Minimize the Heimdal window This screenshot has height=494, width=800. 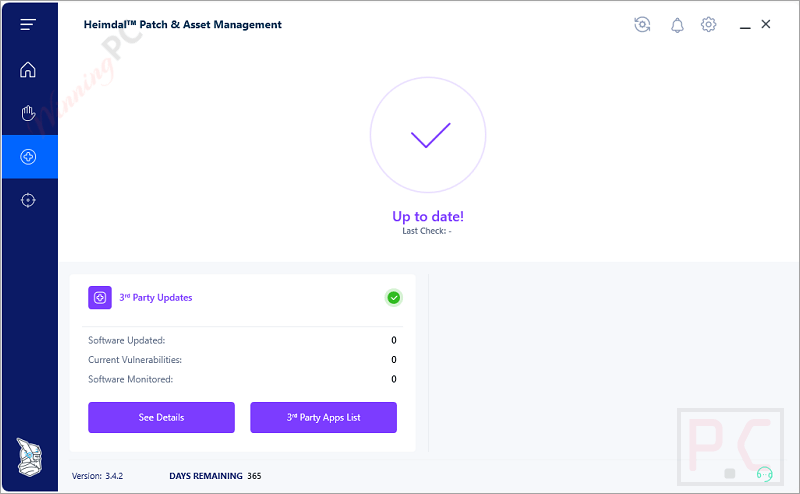(x=745, y=28)
